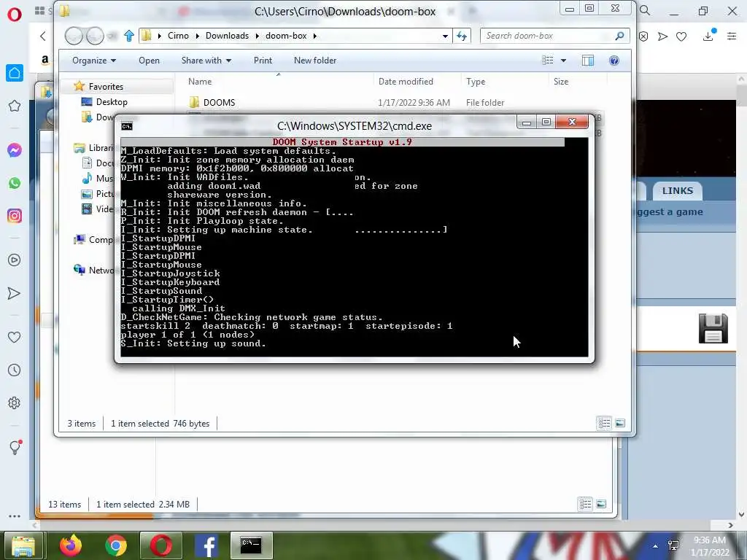This screenshot has width=747, height=560.
Task: Switch to Opera in the taskbar
Action: [x=161, y=545]
